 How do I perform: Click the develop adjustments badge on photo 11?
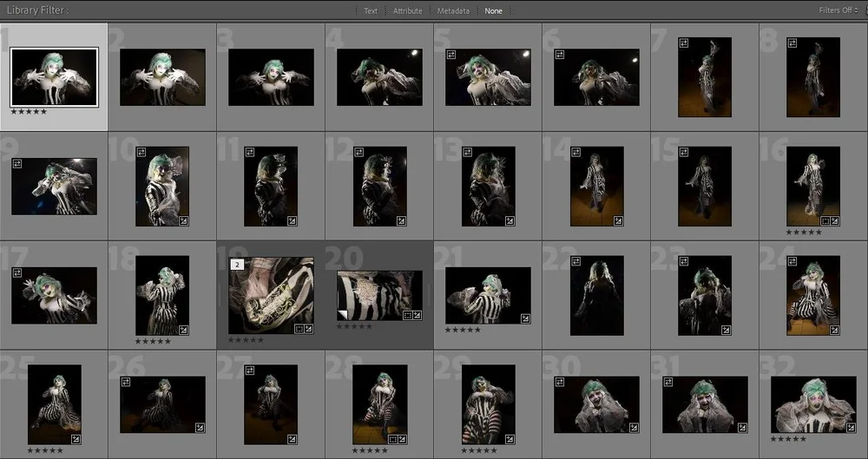pyautogui.click(x=292, y=221)
